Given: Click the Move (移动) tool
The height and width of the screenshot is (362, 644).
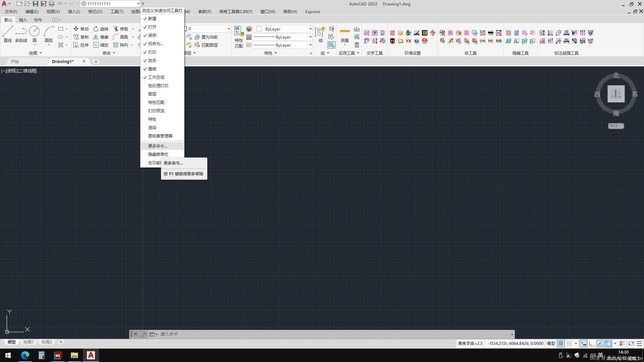Looking at the screenshot, I should click(x=81, y=29).
